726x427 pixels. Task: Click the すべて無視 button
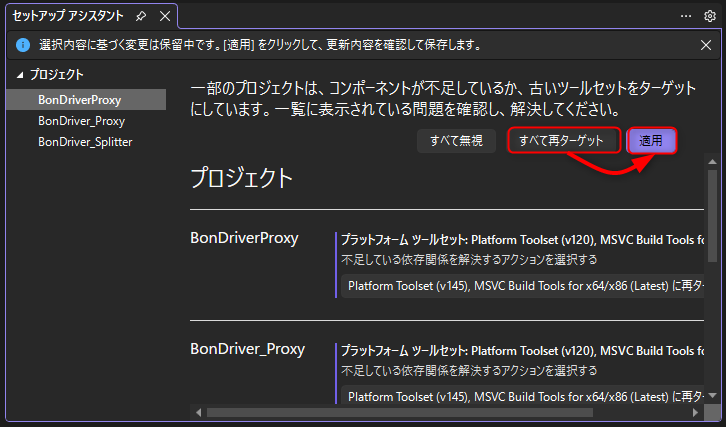456,141
